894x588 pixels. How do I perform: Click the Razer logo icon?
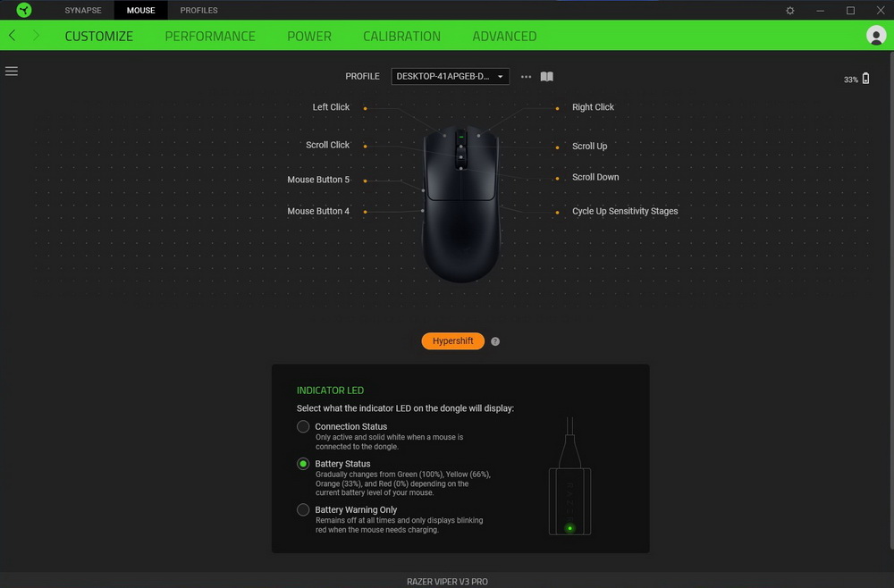(x=24, y=10)
